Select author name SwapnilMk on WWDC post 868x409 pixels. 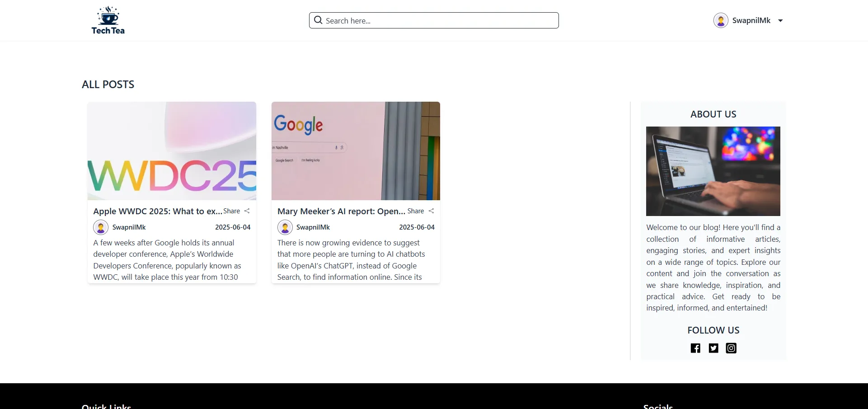point(129,227)
